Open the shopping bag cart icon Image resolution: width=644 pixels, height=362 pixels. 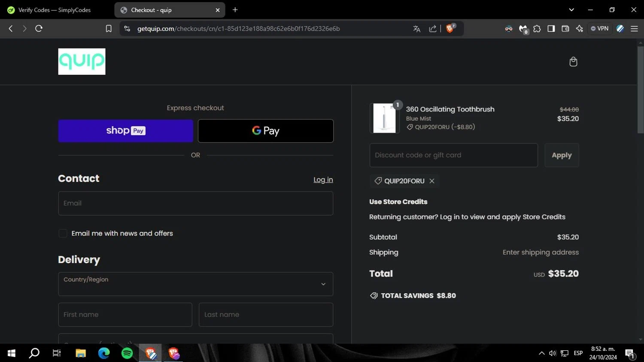573,62
